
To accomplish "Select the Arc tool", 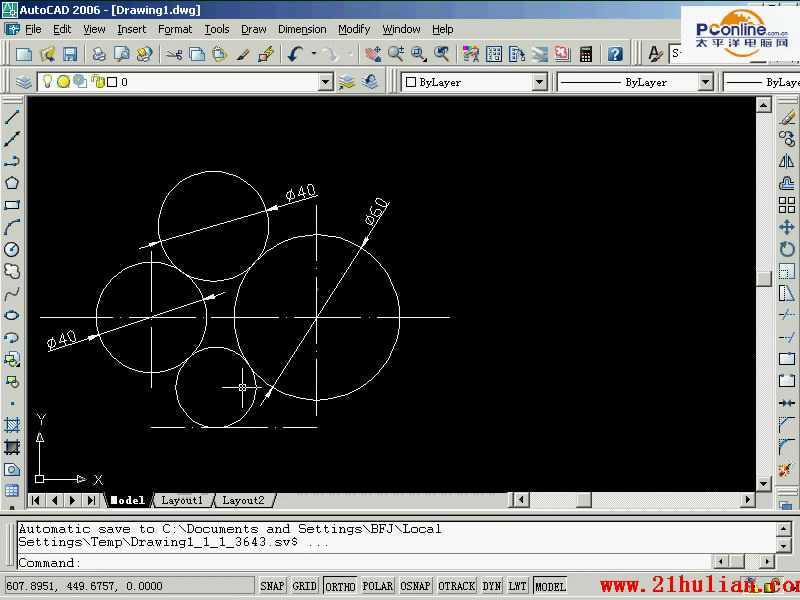I will coord(12,227).
